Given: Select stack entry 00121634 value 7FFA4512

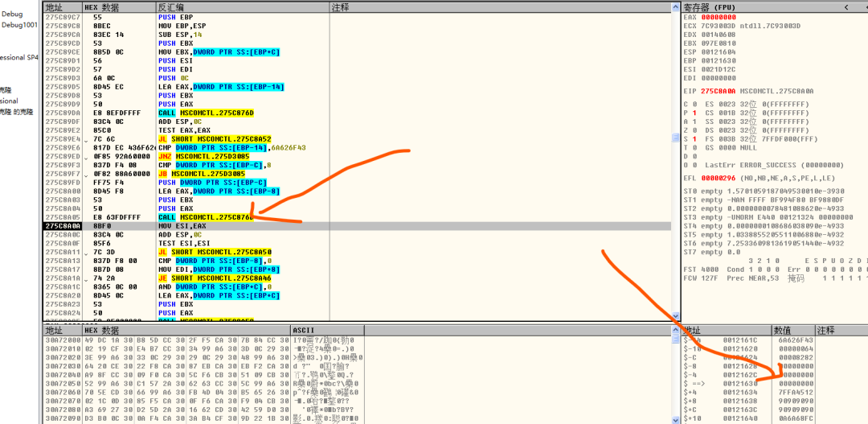Looking at the screenshot, I should [x=797, y=392].
